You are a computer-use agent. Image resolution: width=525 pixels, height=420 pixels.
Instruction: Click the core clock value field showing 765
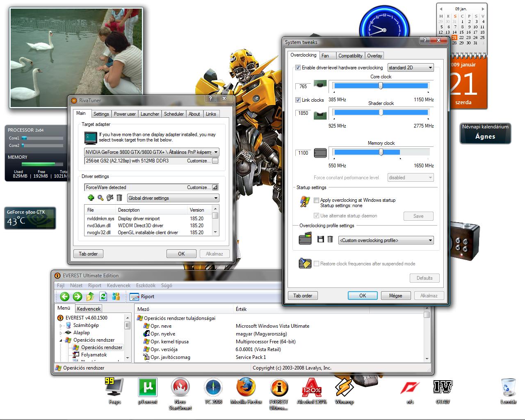304,87
